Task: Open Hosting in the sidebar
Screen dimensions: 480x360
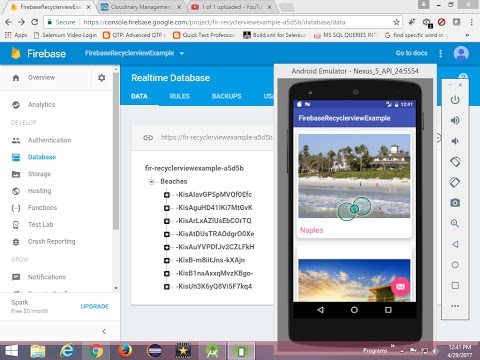Action: click(x=39, y=191)
